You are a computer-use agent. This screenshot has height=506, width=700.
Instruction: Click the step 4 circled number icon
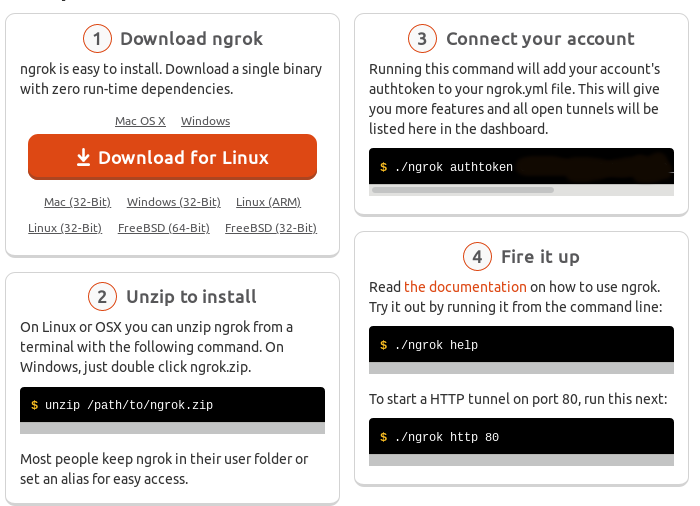coord(477,257)
